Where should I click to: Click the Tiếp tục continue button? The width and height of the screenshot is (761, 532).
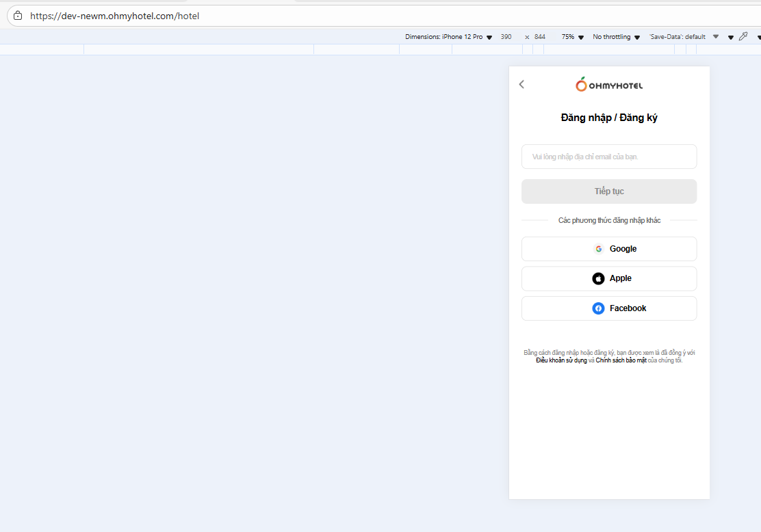[x=609, y=191]
